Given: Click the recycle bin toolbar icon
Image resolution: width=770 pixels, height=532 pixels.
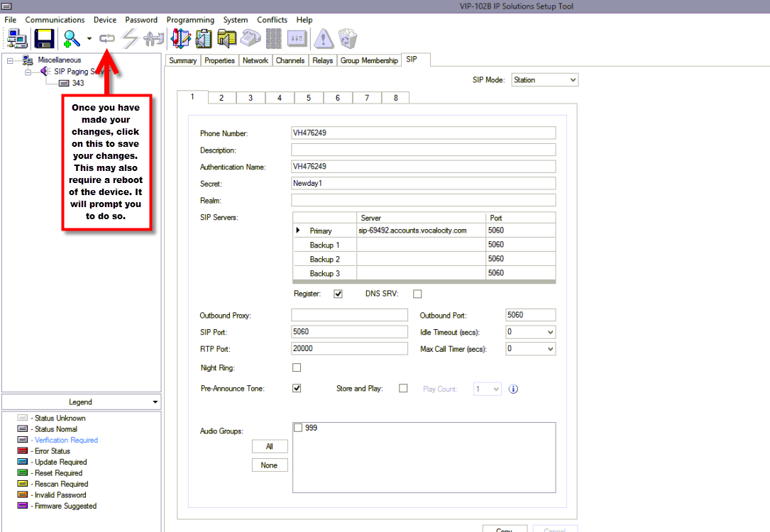Looking at the screenshot, I should [x=348, y=38].
